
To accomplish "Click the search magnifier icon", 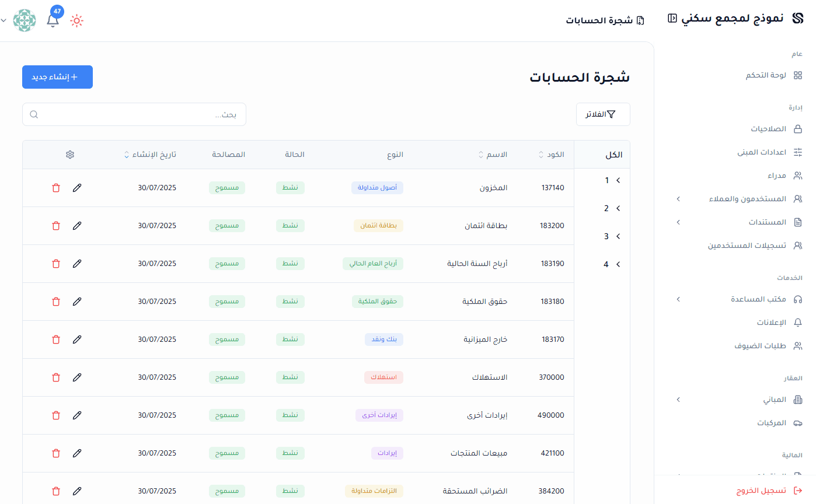I will point(34,114).
